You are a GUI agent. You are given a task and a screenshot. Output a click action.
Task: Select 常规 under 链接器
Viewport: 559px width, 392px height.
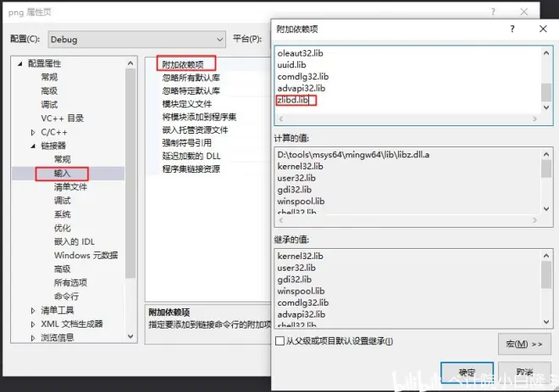(x=63, y=159)
